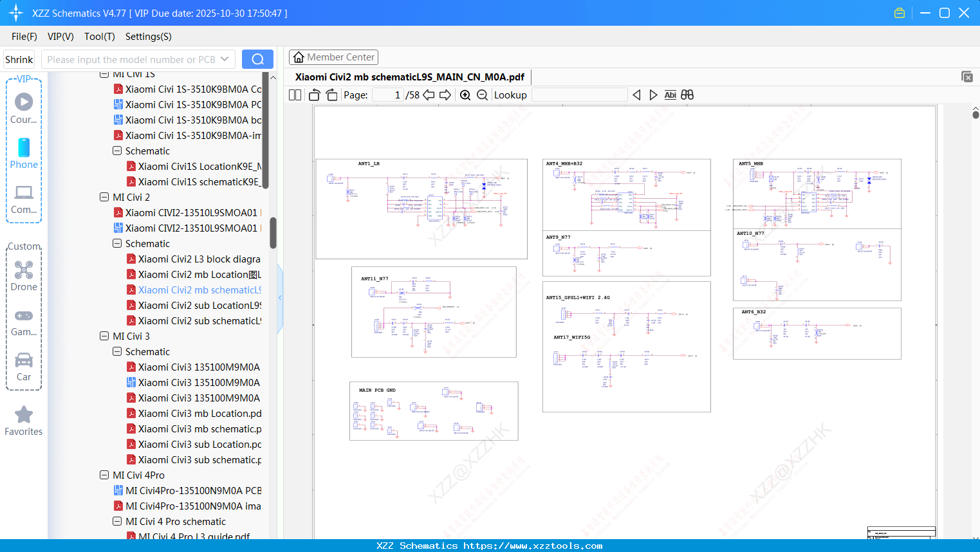This screenshot has width=980, height=552.
Task: Collapse the Schematic folder under MI Civi 1S
Action: coord(117,151)
